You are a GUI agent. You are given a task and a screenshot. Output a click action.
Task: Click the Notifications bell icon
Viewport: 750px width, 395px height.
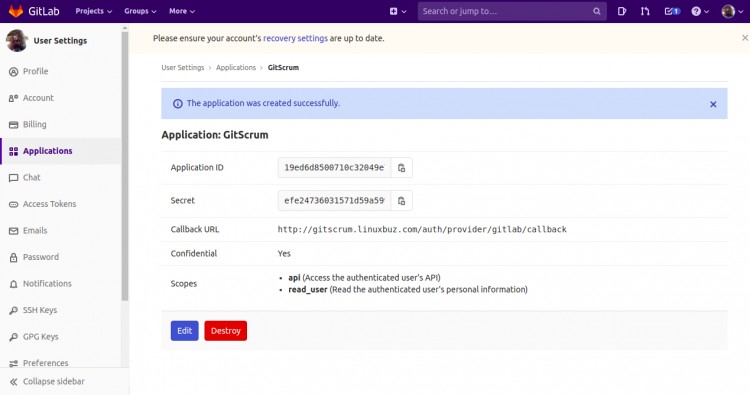tap(13, 284)
